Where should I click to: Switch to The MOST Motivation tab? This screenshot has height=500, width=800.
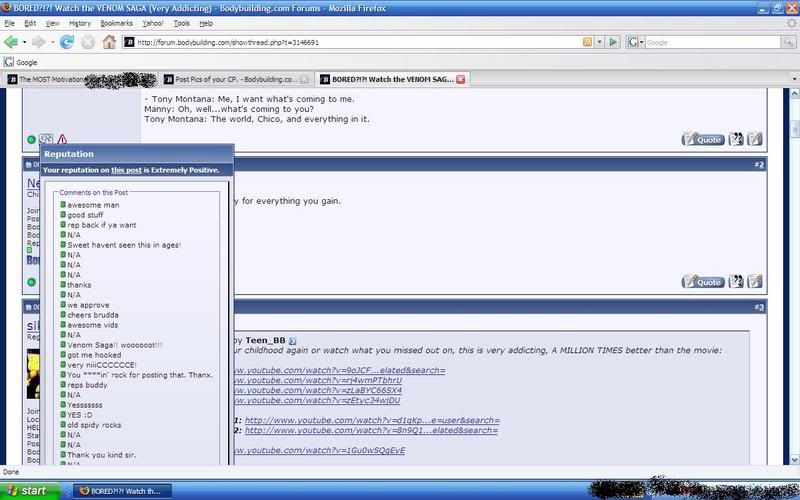[x=82, y=79]
